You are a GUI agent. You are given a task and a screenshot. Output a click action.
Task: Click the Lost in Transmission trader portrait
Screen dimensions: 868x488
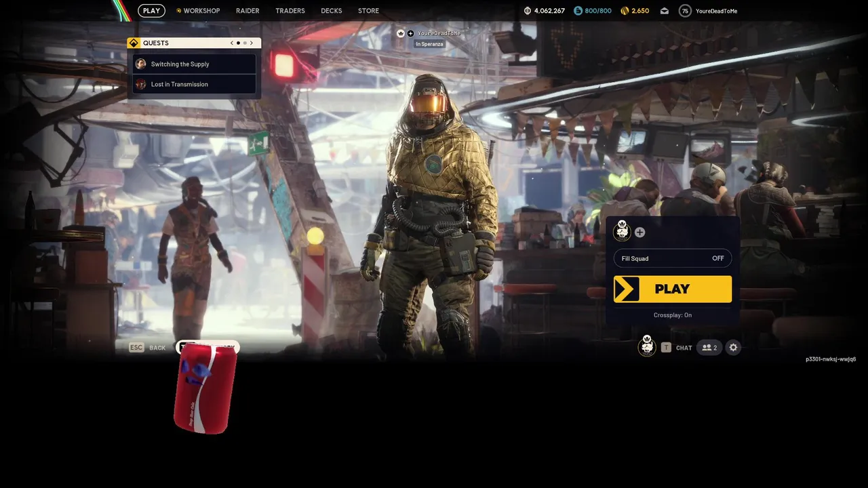pos(140,84)
